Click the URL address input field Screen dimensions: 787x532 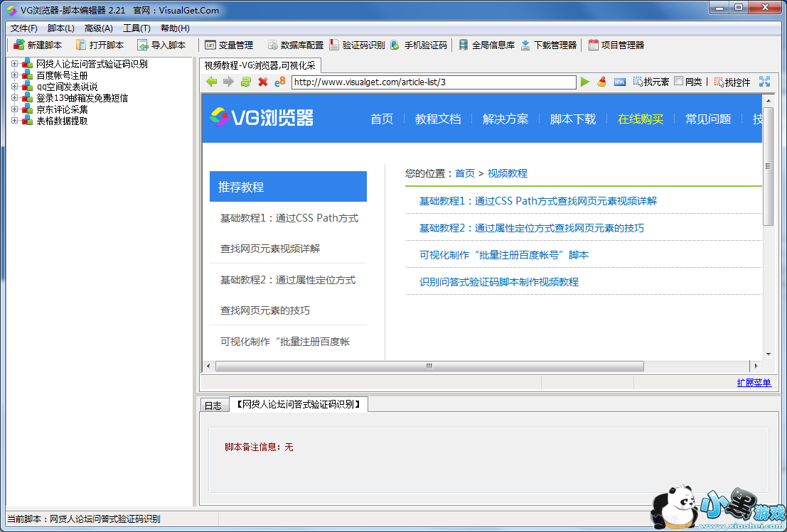434,82
